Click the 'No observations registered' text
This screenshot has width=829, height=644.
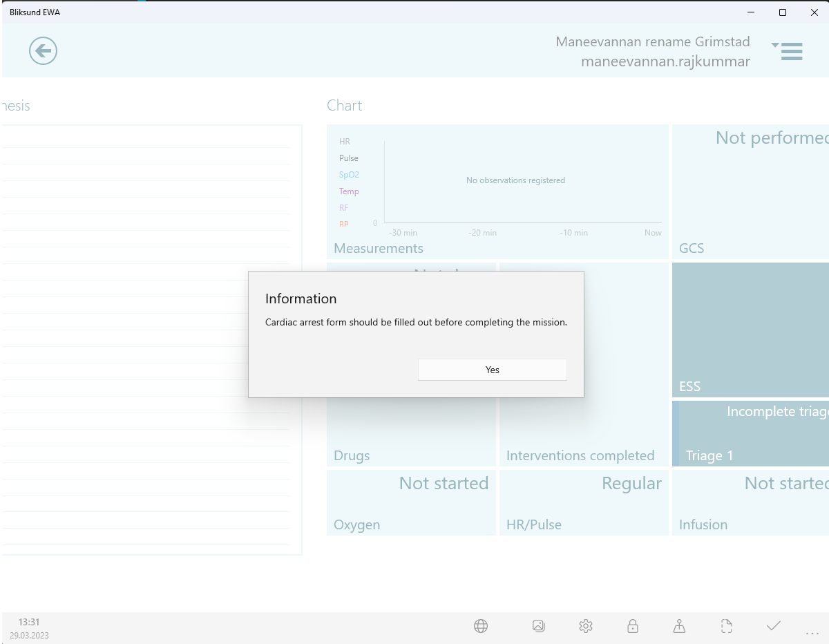pos(515,180)
